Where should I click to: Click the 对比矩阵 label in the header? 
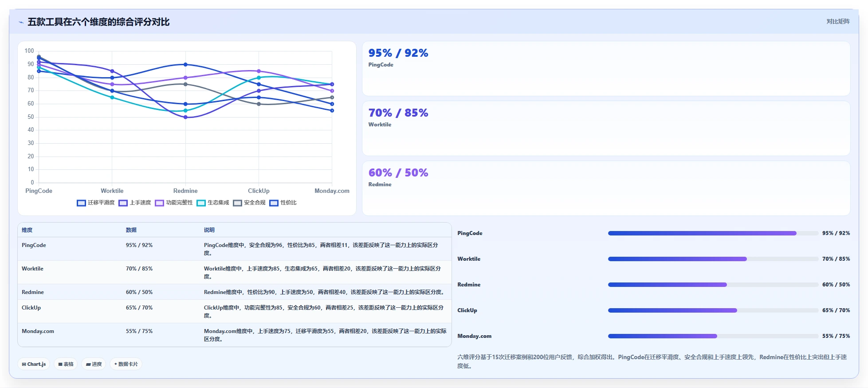pyautogui.click(x=838, y=21)
